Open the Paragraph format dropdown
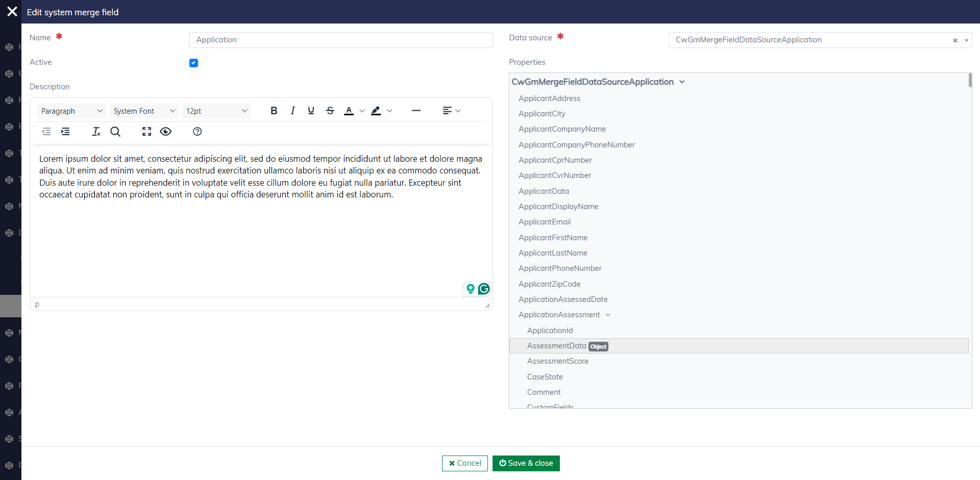The width and height of the screenshot is (980, 480). point(71,111)
